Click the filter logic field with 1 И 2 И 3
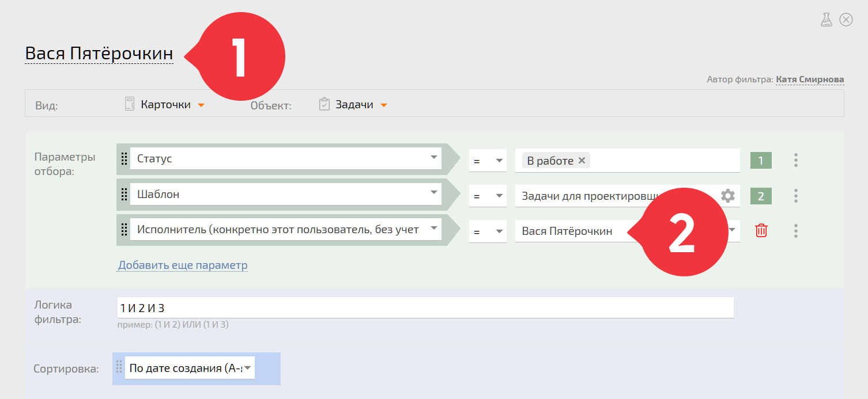868x399 pixels. 425,307
